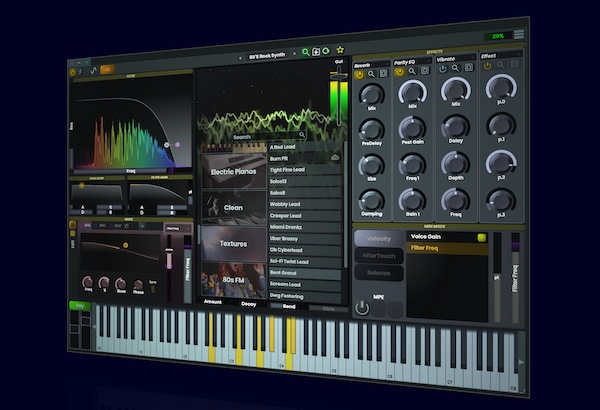This screenshot has height=410, width=600.
Task: Toggle the Reverb power button
Action: click(359, 75)
